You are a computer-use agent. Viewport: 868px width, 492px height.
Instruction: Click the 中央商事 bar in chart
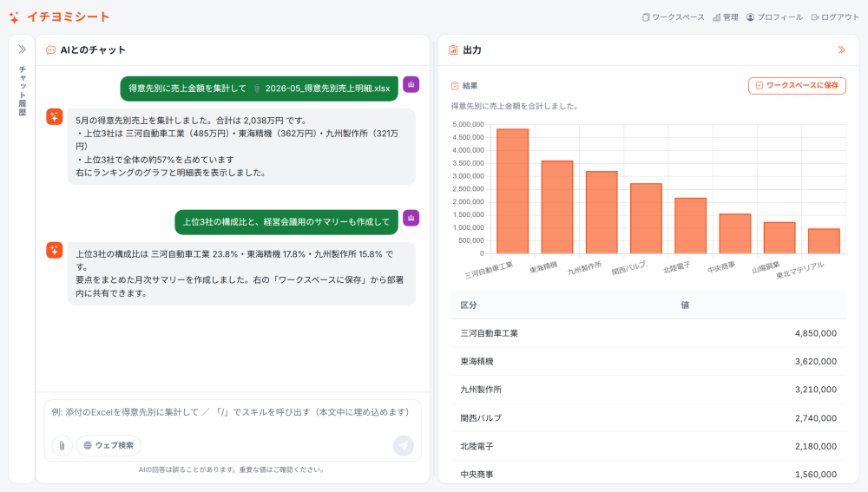735,234
